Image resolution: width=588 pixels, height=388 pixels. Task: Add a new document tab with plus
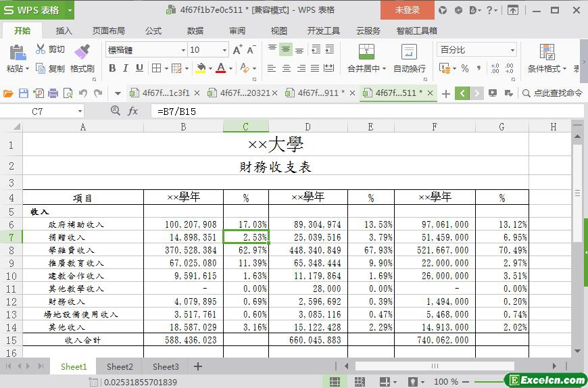click(x=445, y=93)
